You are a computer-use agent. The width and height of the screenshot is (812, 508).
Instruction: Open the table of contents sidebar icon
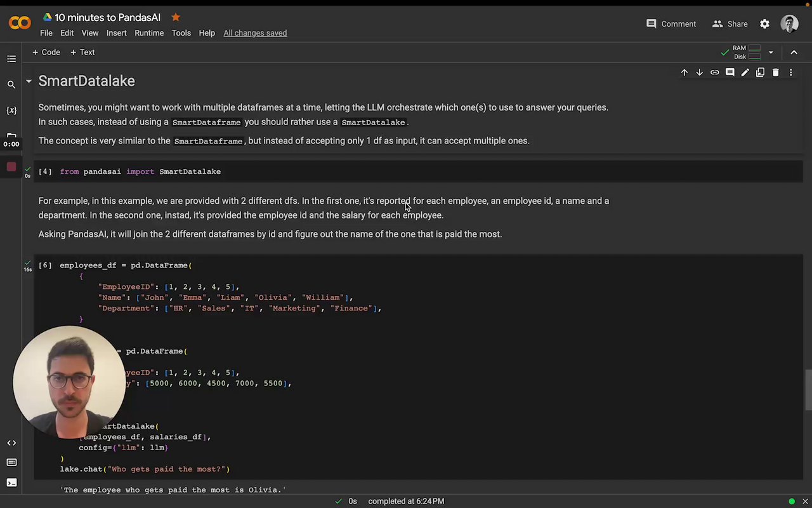[11, 59]
